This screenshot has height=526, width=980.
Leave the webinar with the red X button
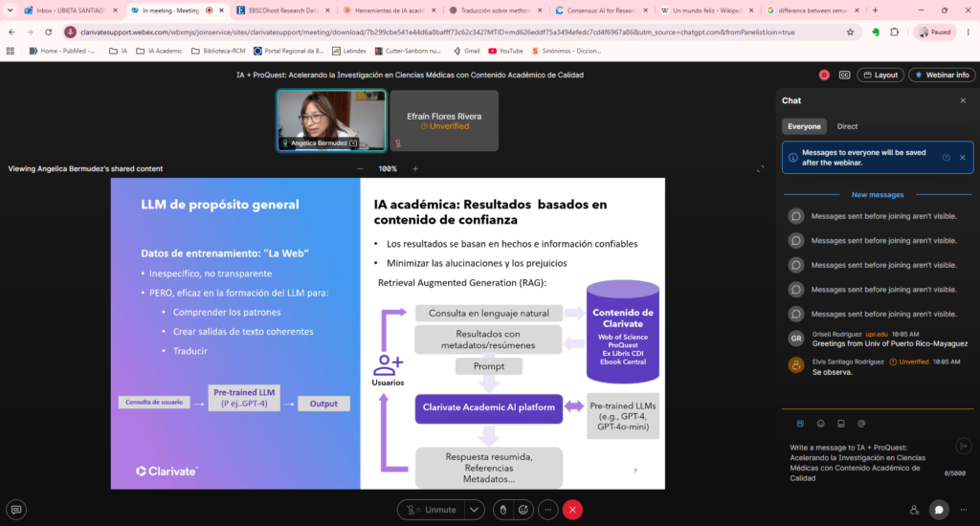(x=572, y=510)
